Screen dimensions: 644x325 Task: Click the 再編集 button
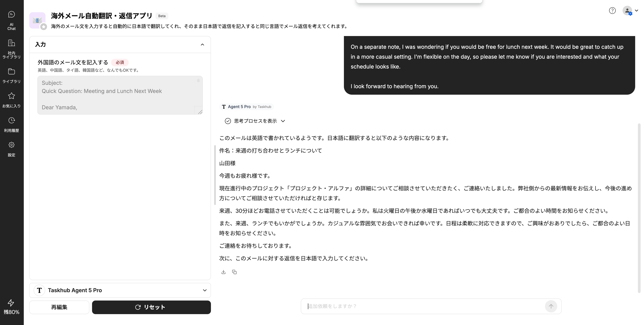59,307
